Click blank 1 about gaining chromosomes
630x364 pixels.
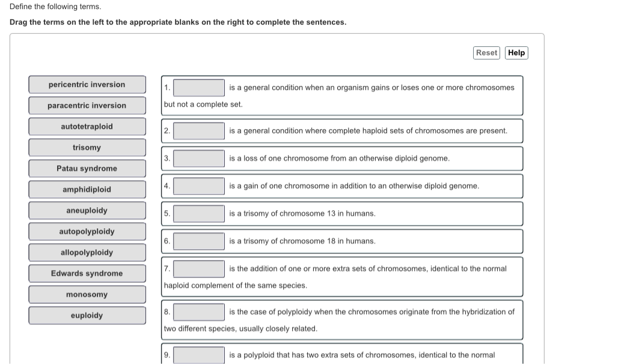pyautogui.click(x=198, y=87)
